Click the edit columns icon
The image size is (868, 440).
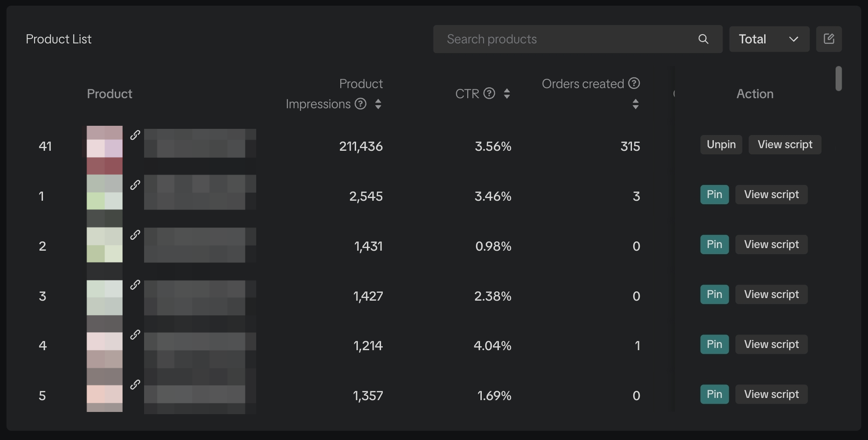pyautogui.click(x=829, y=39)
